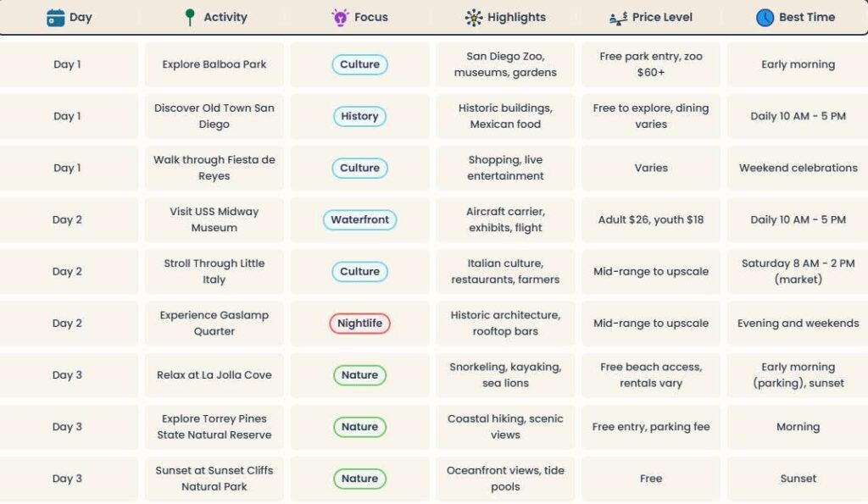This screenshot has height=504, width=868.
Task: Click the lightbulb icon beside Focus
Action: click(x=340, y=18)
